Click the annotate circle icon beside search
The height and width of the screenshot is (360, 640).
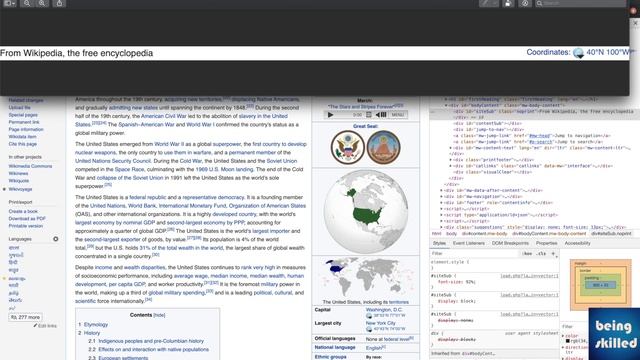[525, 3]
